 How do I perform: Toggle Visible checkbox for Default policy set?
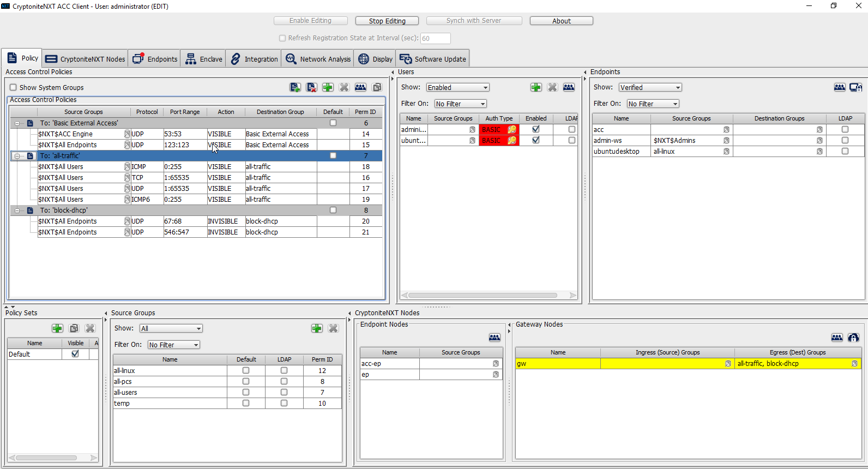(75, 354)
